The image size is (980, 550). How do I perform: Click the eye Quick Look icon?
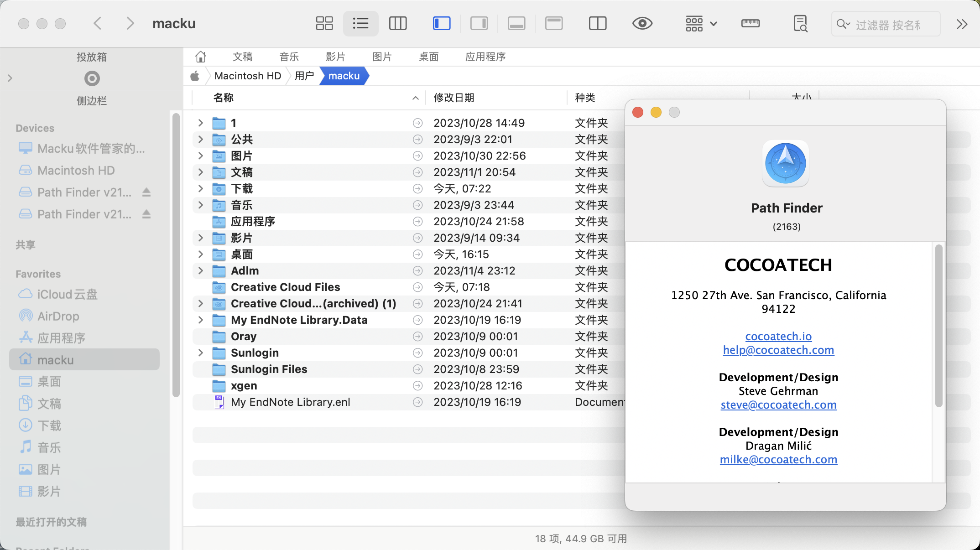point(642,23)
